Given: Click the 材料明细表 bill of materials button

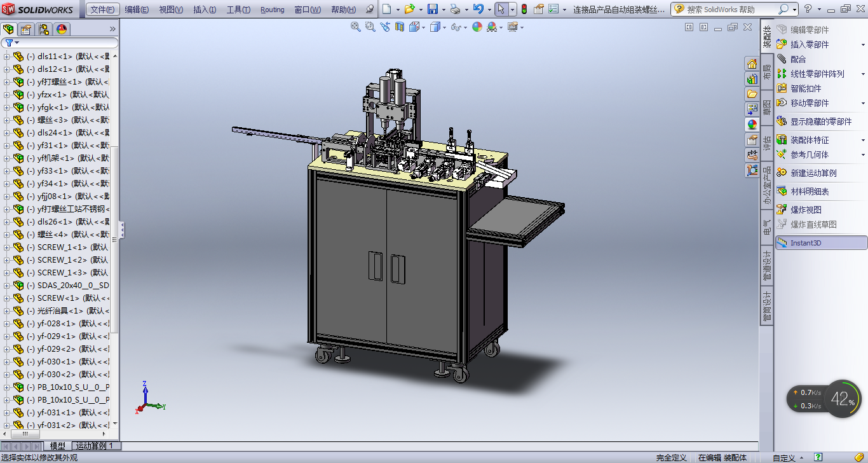Looking at the screenshot, I should [810, 191].
